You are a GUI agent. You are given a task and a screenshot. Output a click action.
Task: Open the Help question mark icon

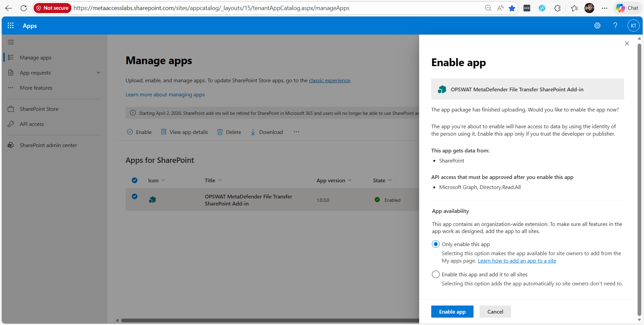[615, 26]
